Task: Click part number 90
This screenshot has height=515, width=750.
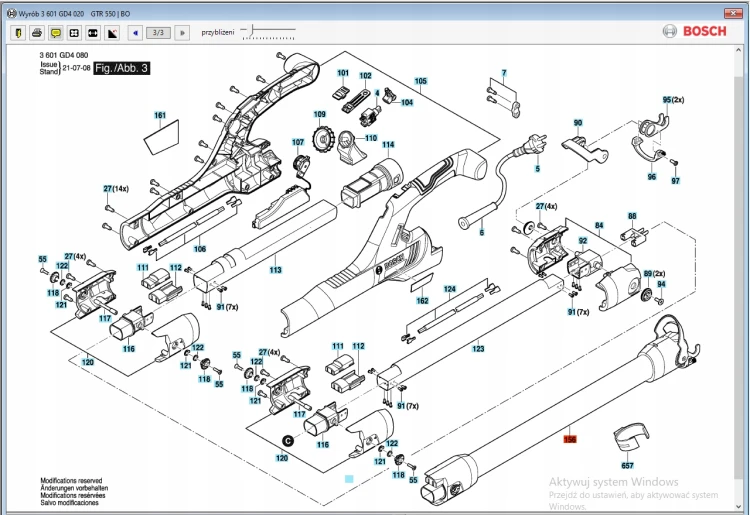Action: click(x=578, y=123)
